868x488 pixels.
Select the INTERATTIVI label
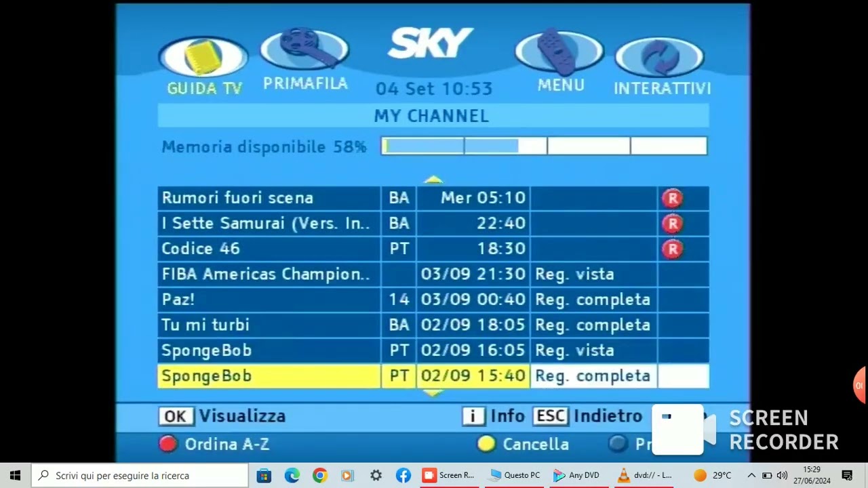(x=662, y=89)
